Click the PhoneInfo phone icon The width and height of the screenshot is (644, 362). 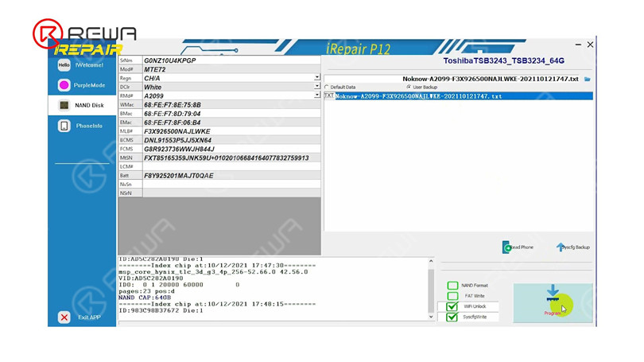(64, 126)
